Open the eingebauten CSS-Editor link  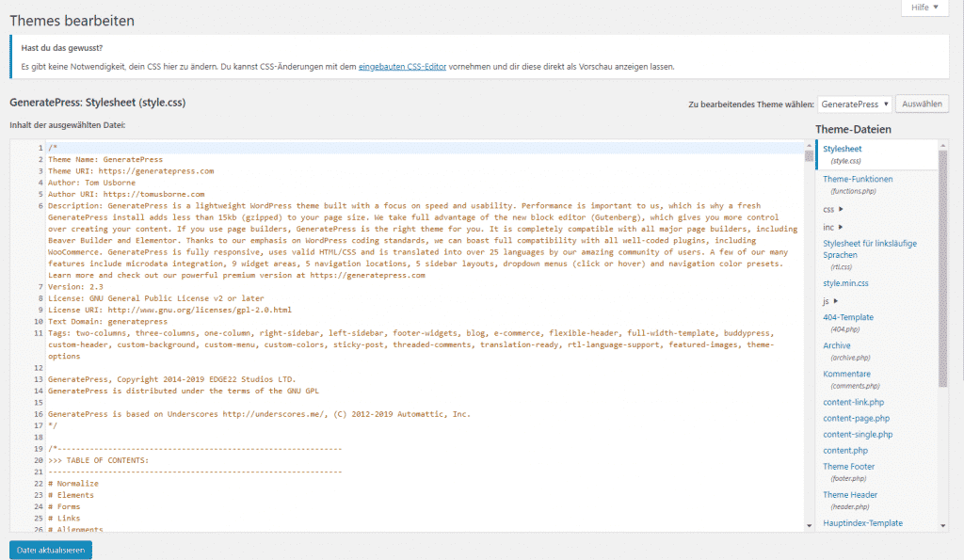point(402,67)
